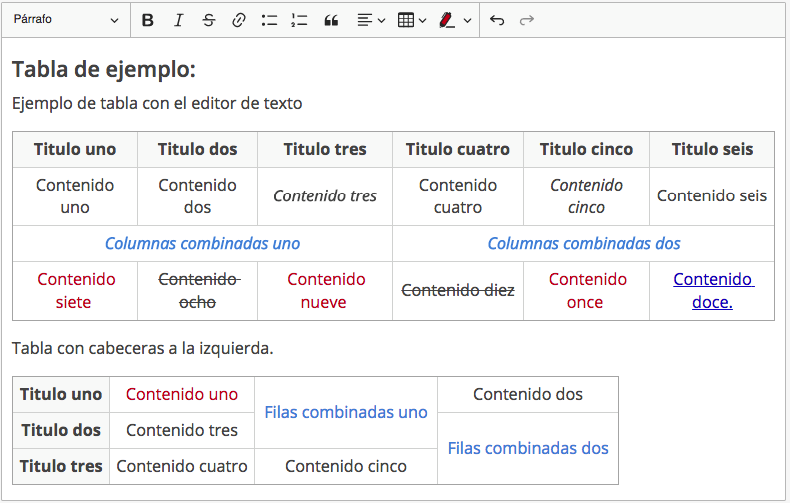Viewport: 790px width, 503px height.
Task: Toggle bold formatting
Action: (x=148, y=20)
